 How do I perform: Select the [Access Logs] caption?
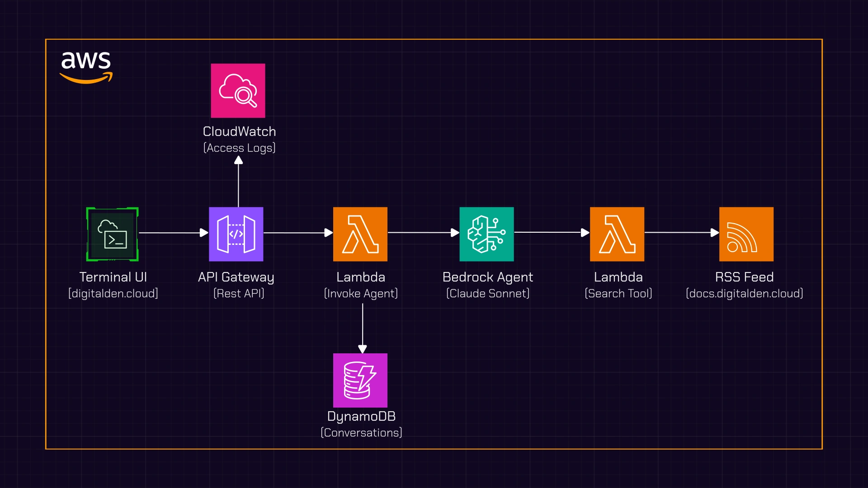coord(239,148)
